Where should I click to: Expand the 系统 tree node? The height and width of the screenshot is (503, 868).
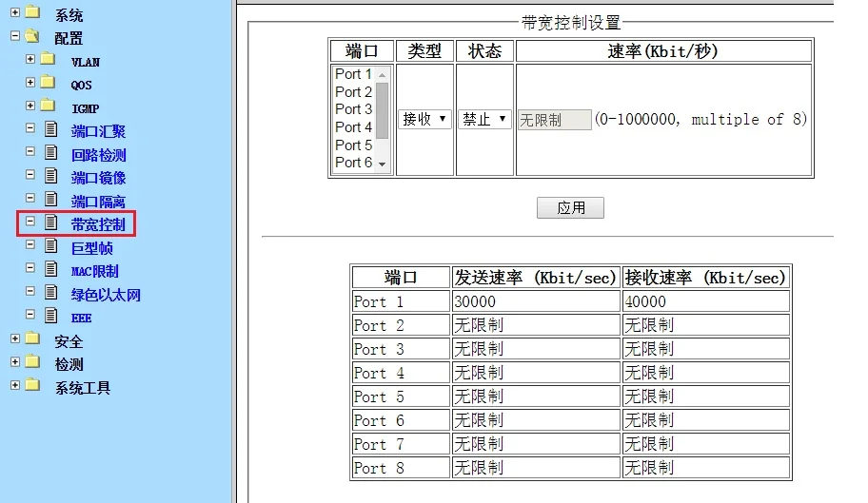point(15,11)
